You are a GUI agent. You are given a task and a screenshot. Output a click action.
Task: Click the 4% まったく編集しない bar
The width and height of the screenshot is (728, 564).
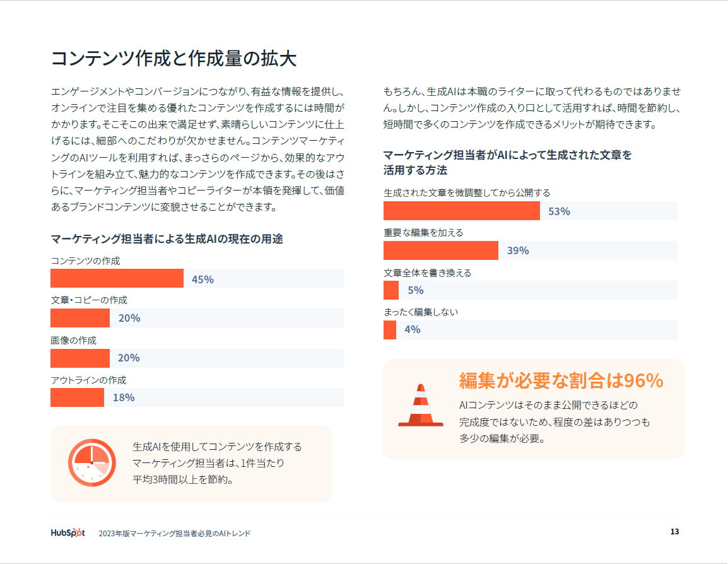(390, 329)
